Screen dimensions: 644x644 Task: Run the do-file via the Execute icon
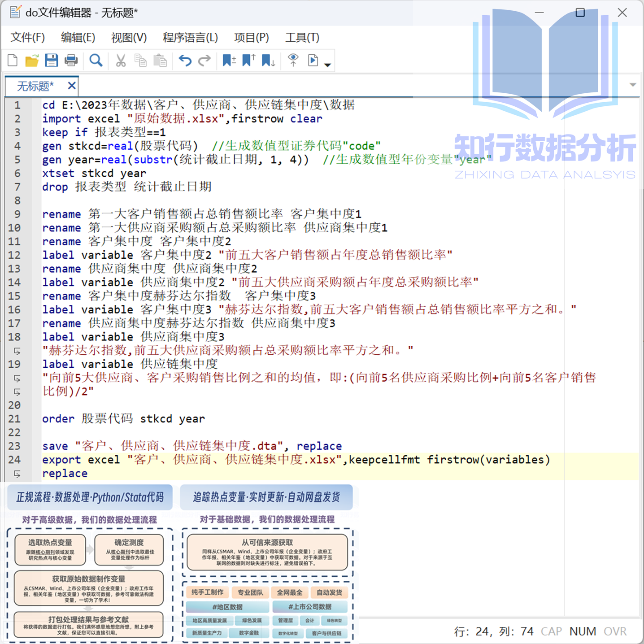tap(313, 60)
